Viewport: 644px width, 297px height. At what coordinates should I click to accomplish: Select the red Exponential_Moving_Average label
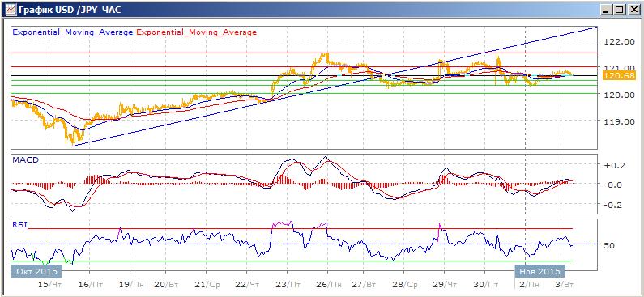[196, 32]
